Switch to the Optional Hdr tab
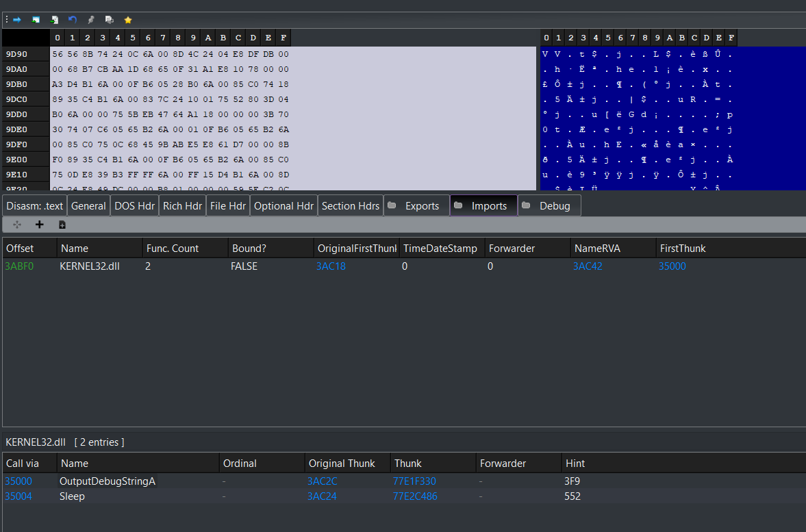The height and width of the screenshot is (532, 806). coord(284,205)
